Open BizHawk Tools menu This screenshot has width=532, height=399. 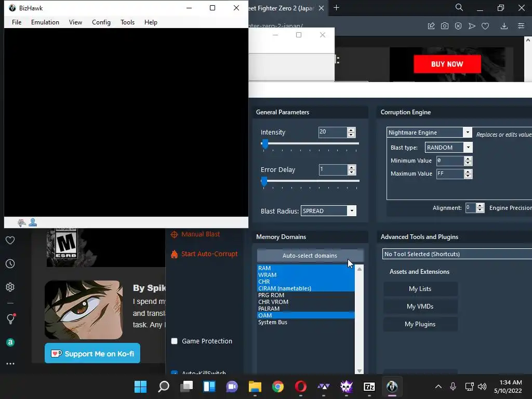[x=128, y=22]
